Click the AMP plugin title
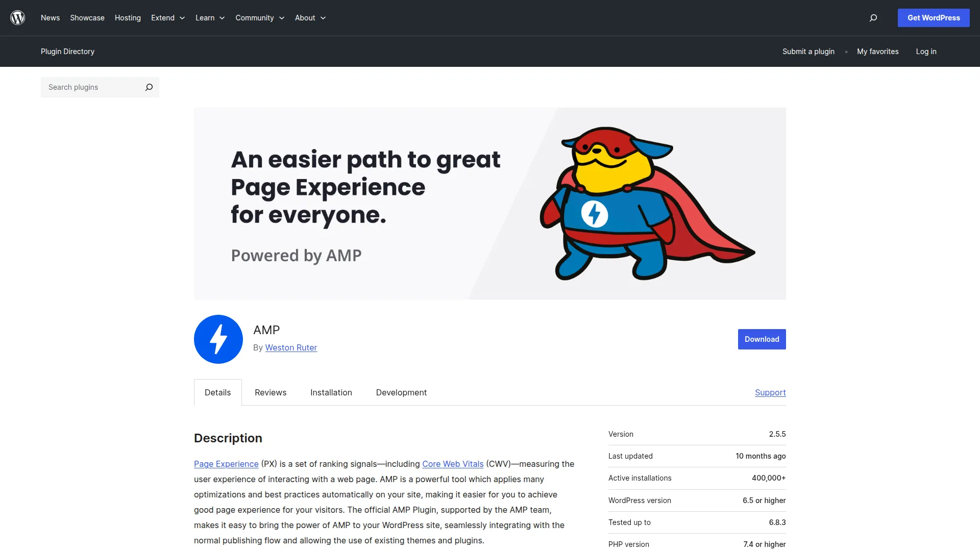The width and height of the screenshot is (980, 551). click(266, 330)
